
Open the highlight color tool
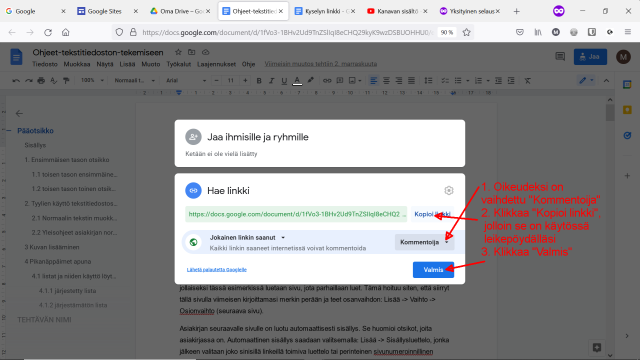311,81
